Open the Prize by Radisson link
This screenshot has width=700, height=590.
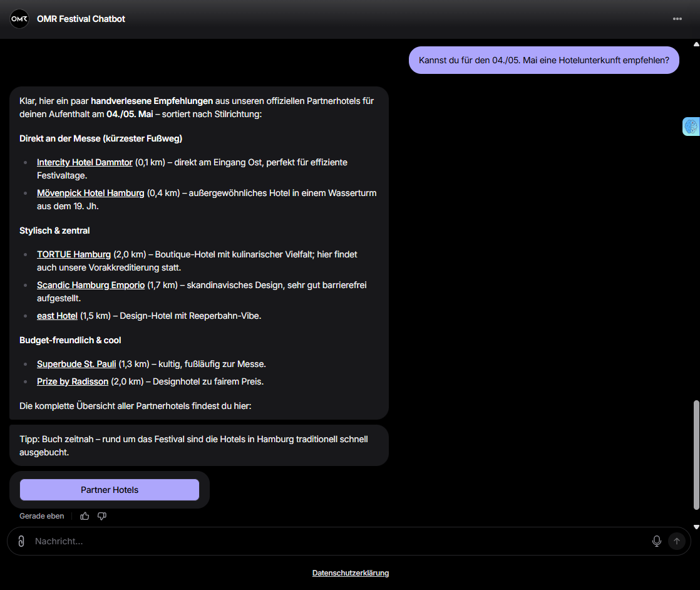point(73,381)
